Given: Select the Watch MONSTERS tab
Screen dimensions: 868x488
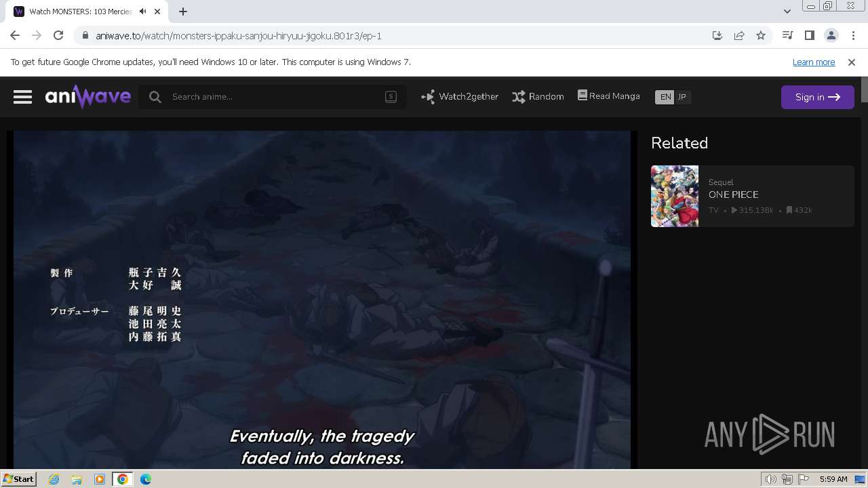Looking at the screenshot, I should (80, 12).
